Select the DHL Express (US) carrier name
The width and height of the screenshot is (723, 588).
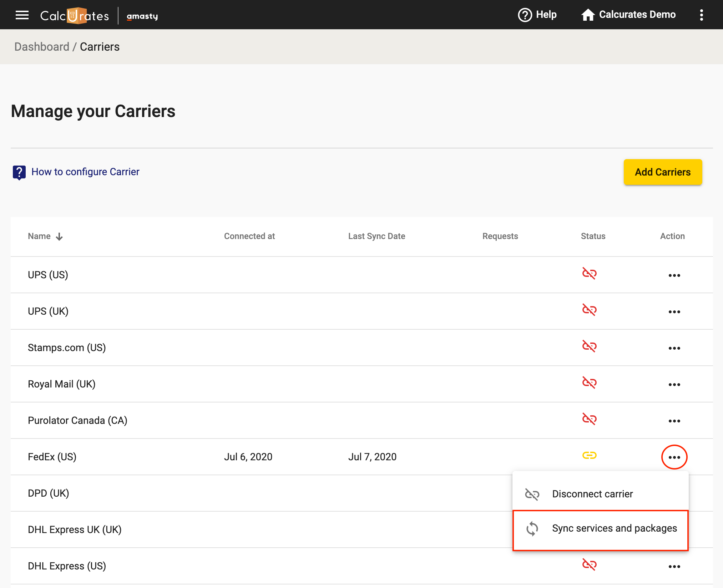pos(67,566)
